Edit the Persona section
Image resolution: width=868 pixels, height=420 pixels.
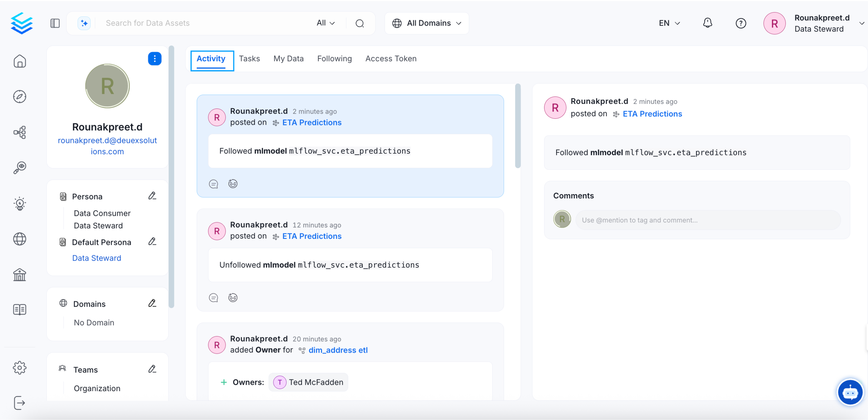[x=152, y=196]
